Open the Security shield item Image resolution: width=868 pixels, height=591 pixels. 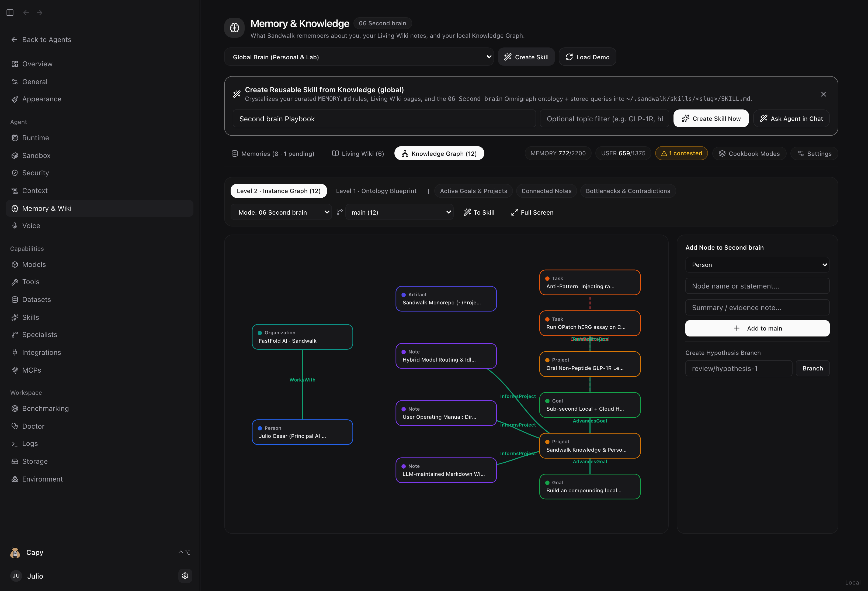click(x=99, y=173)
